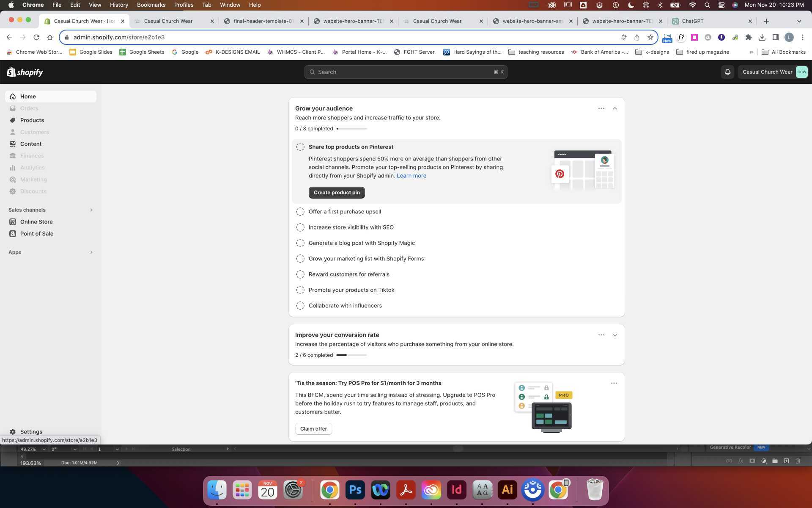Click the Online Store sales channel icon
812x508 pixels.
tap(13, 221)
